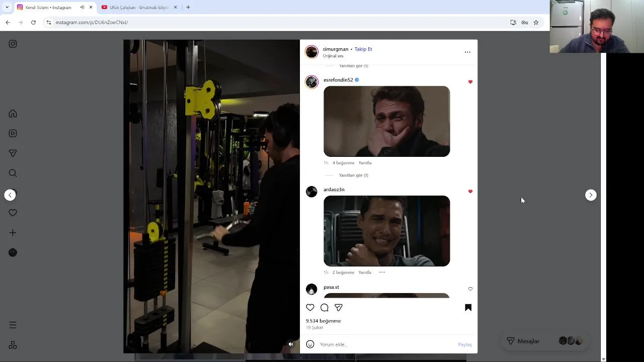Screen dimensions: 644x362
Task: Open own profile avatar in sidebar
Action: click(13, 252)
